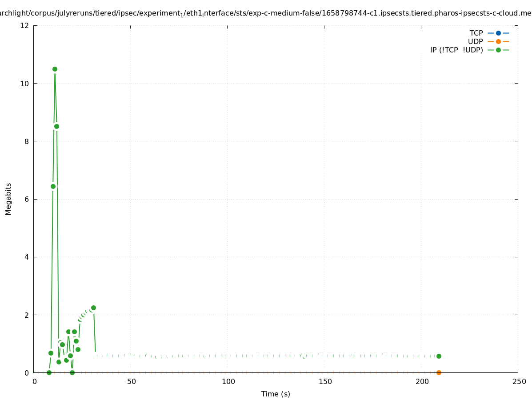The height and width of the screenshot is (400, 532).
Task: Click the last green point near 208 seconds
Action: click(x=439, y=356)
